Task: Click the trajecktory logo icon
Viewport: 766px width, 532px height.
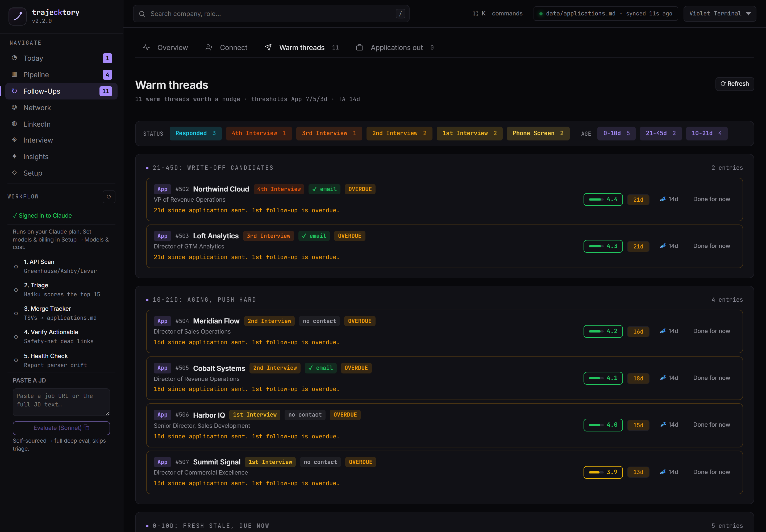Action: pyautogui.click(x=17, y=16)
